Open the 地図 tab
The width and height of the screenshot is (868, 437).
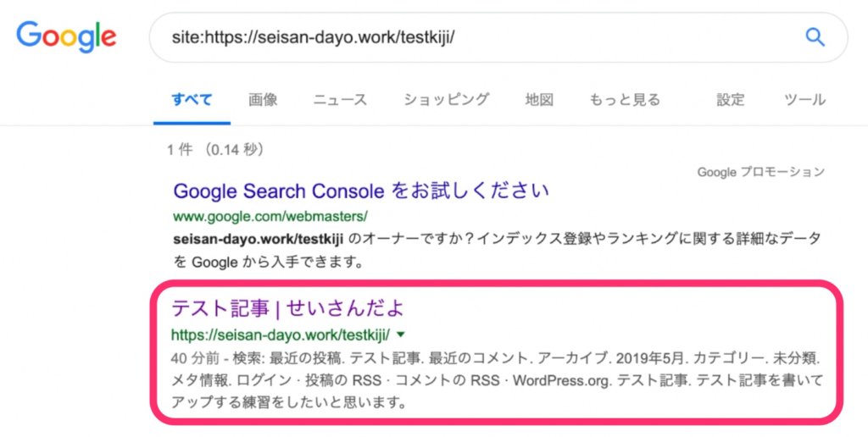539,99
